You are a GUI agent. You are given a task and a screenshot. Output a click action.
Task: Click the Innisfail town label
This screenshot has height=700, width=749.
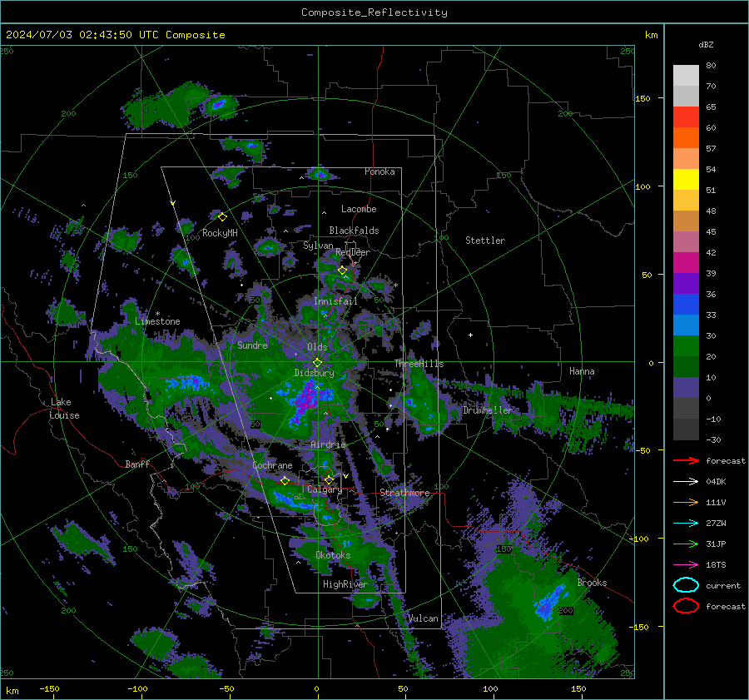[x=335, y=301]
